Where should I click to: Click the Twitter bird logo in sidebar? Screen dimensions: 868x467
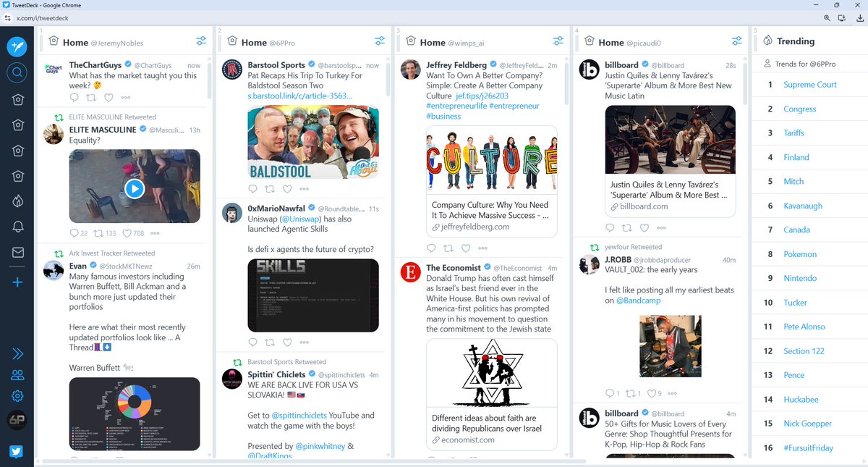pos(17,451)
